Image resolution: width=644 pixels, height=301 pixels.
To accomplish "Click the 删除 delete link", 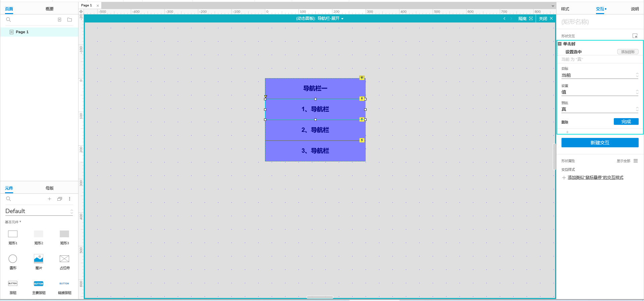I will pos(565,122).
